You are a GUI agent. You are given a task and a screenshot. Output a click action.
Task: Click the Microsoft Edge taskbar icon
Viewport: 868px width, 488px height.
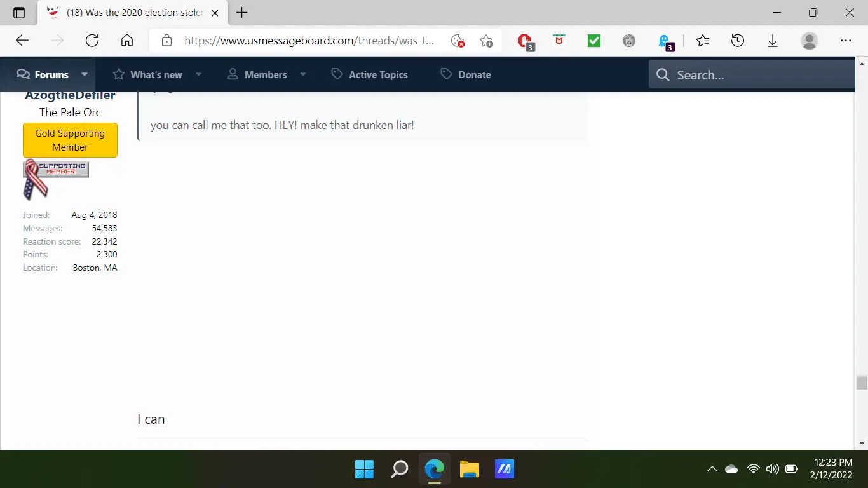(x=435, y=470)
